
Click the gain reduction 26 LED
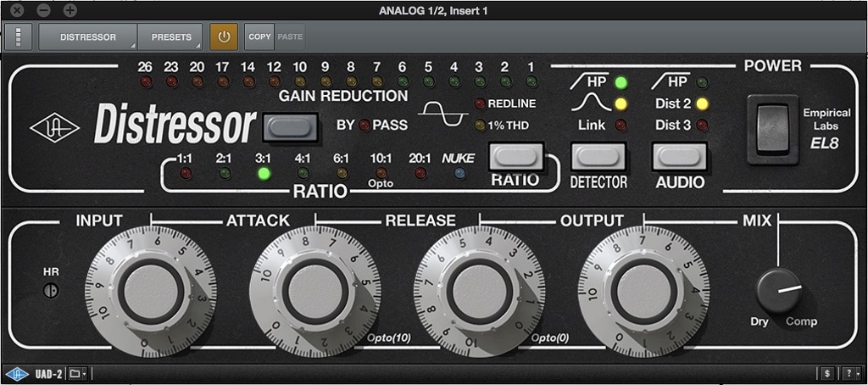tap(146, 82)
